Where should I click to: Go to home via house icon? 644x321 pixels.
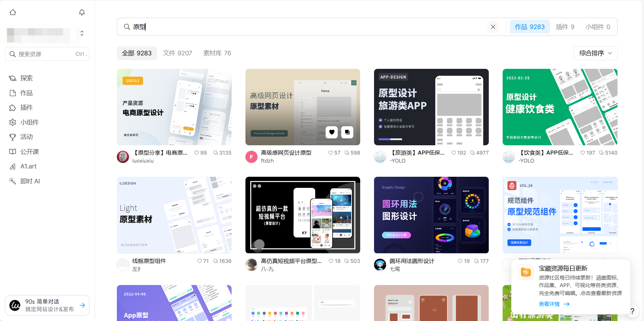(x=13, y=12)
